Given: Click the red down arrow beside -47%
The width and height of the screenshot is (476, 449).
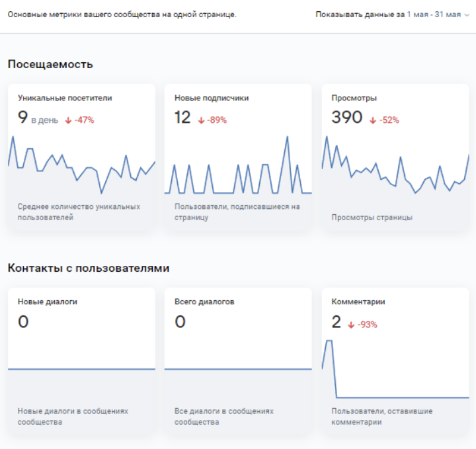Looking at the screenshot, I should pos(68,120).
